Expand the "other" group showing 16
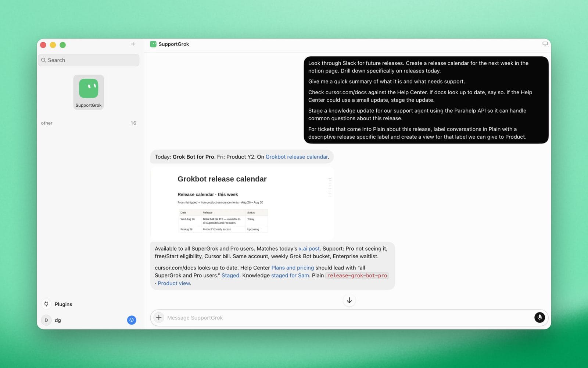The width and height of the screenshot is (588, 368). (x=89, y=123)
